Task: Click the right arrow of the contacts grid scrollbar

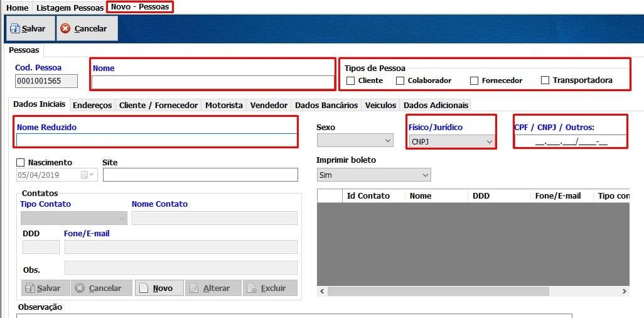Action: pyautogui.click(x=625, y=291)
